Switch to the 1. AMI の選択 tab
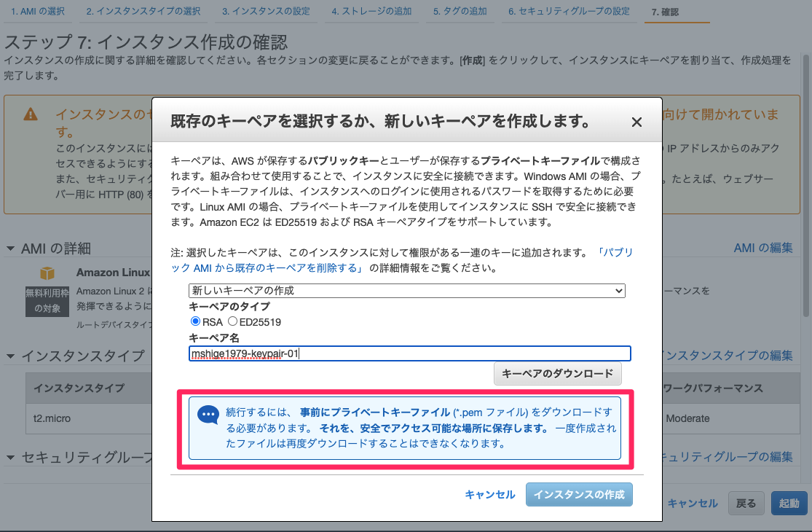The image size is (812, 532). click(37, 12)
